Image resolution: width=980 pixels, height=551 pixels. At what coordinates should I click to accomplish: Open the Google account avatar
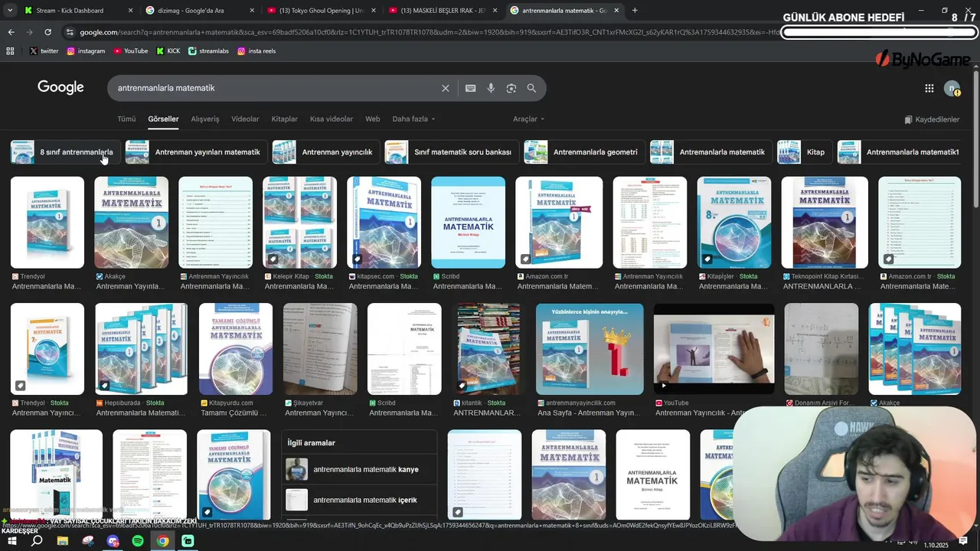pos(952,89)
